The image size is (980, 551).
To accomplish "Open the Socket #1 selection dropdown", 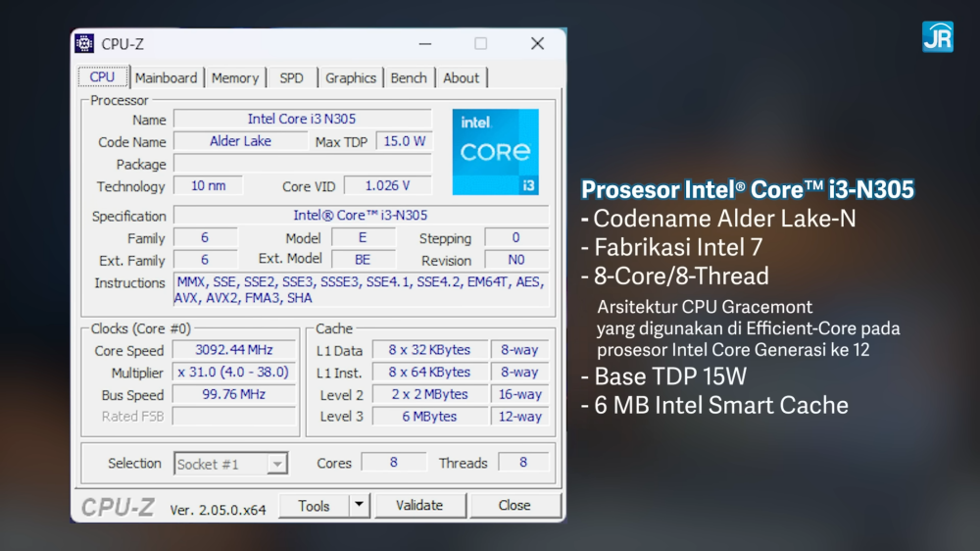I will [x=277, y=464].
